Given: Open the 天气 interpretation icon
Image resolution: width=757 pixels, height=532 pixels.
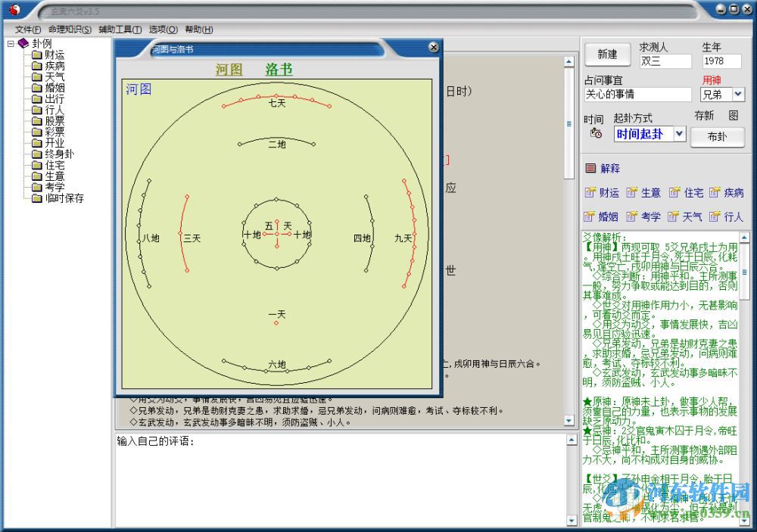Looking at the screenshot, I should click(684, 217).
